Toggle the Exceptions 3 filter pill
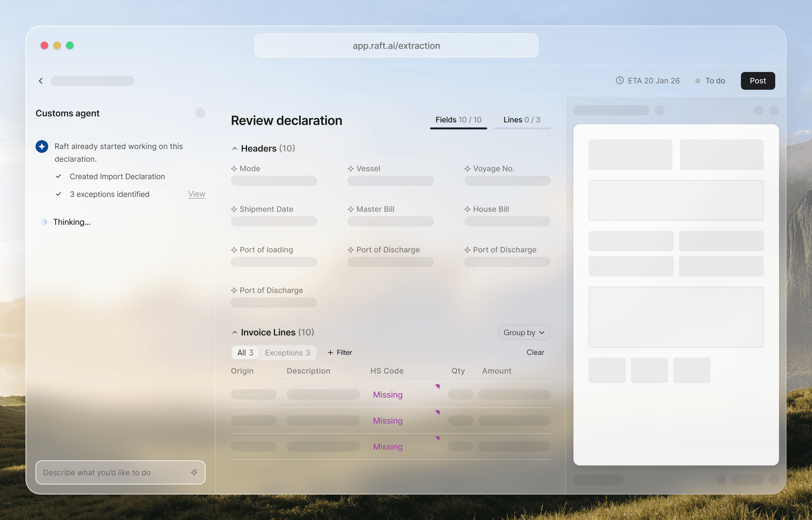 point(287,353)
